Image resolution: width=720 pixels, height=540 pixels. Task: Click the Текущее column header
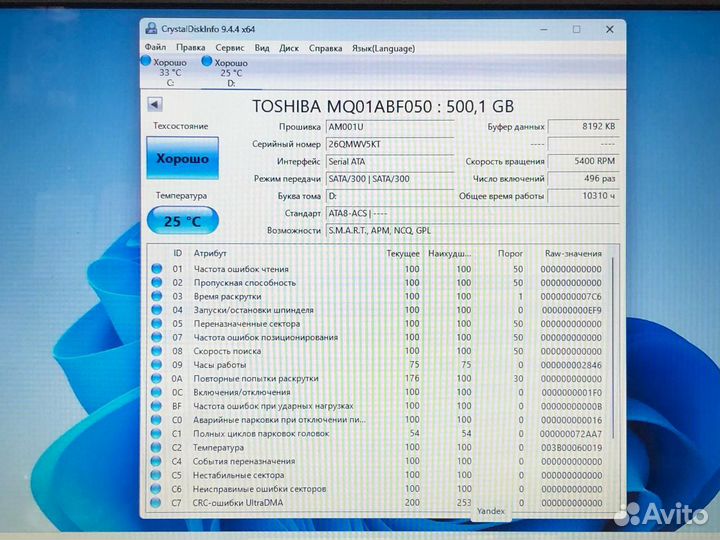tap(403, 253)
